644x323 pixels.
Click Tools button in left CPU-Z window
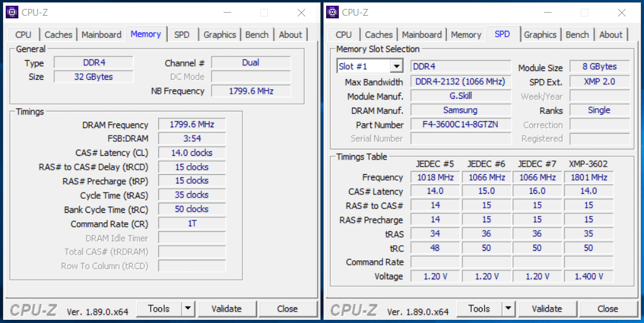pyautogui.click(x=159, y=308)
